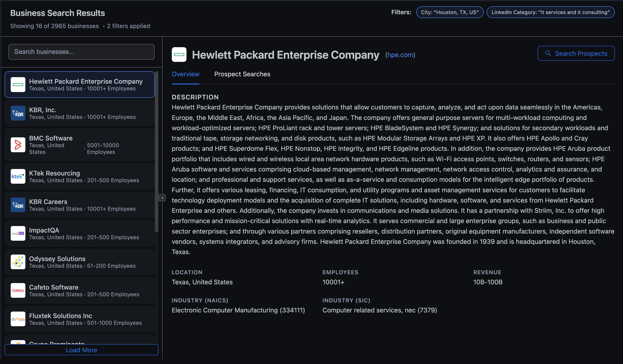Click the Business Search Results heading

click(58, 13)
